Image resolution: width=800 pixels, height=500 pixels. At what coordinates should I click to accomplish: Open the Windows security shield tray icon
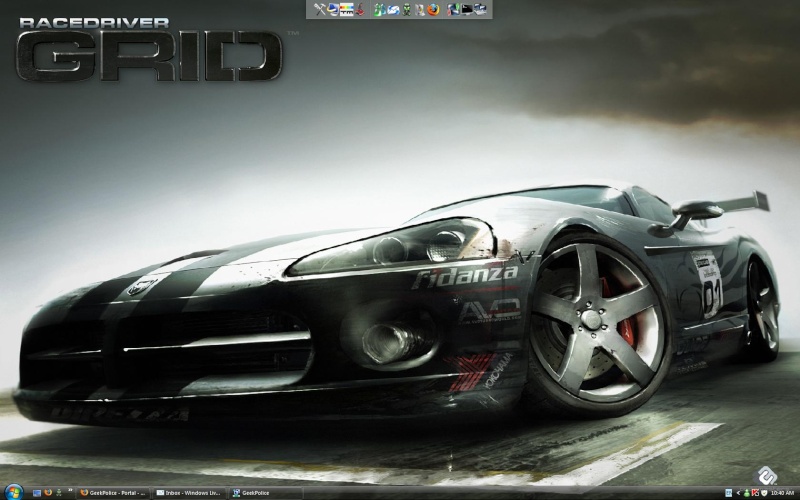[764, 493]
